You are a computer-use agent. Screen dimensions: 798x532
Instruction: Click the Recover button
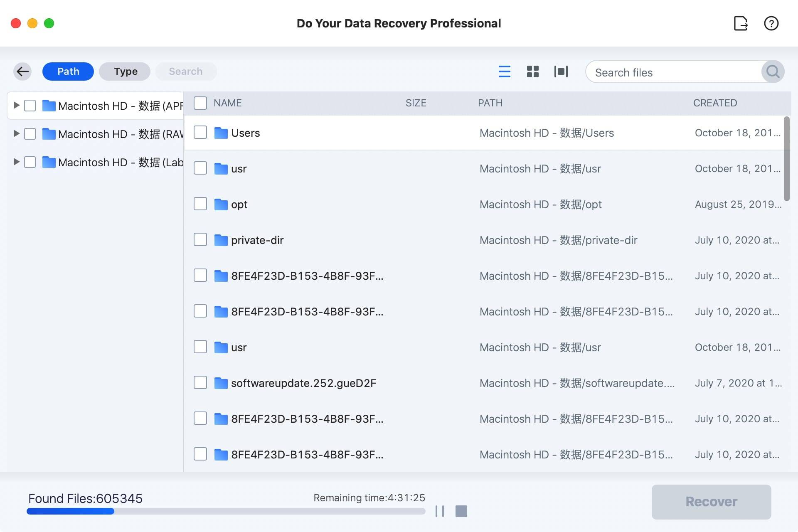point(711,502)
